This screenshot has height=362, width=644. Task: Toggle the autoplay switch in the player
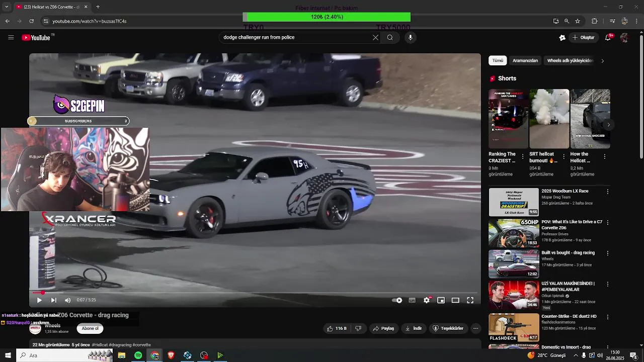click(x=397, y=300)
